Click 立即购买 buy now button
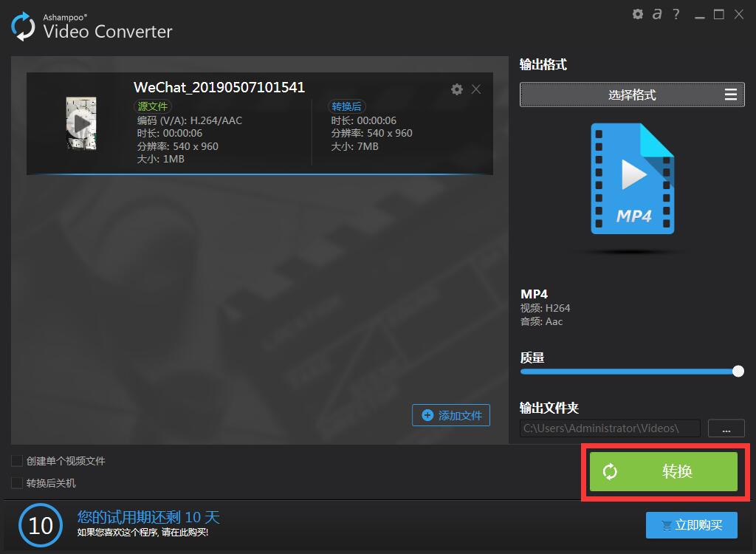The width and height of the screenshot is (756, 554). point(691,524)
